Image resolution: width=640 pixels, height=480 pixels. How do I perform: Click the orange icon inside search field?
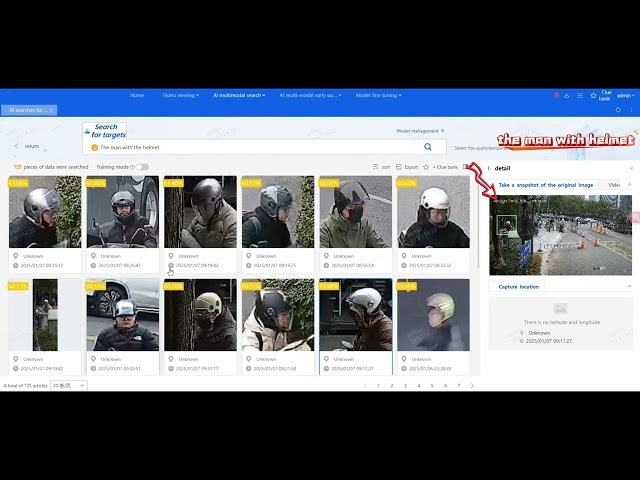tap(94, 147)
